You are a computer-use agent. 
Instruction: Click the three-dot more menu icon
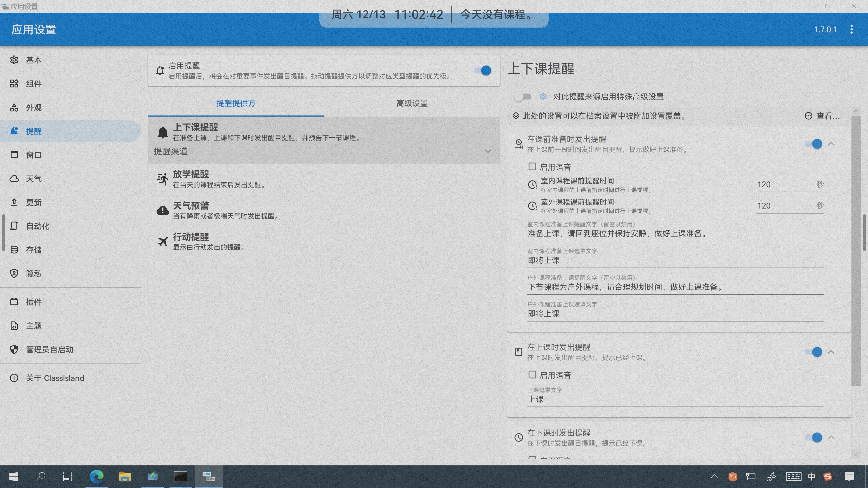point(851,29)
